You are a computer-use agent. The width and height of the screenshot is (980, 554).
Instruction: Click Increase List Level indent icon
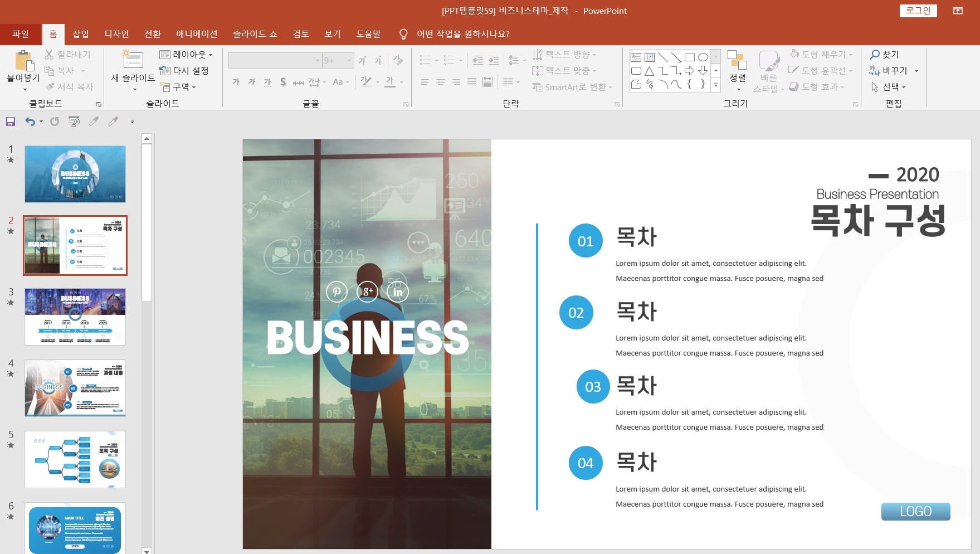pos(494,60)
